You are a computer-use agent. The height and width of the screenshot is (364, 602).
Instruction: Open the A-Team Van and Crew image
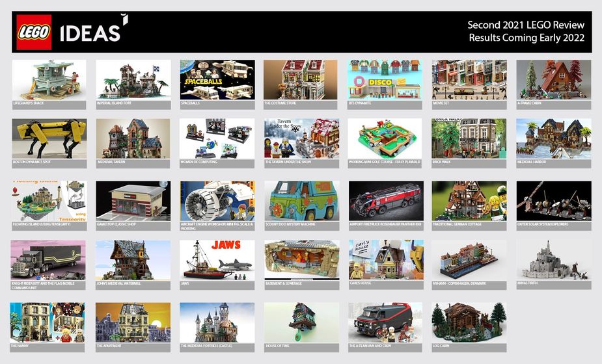(385, 322)
